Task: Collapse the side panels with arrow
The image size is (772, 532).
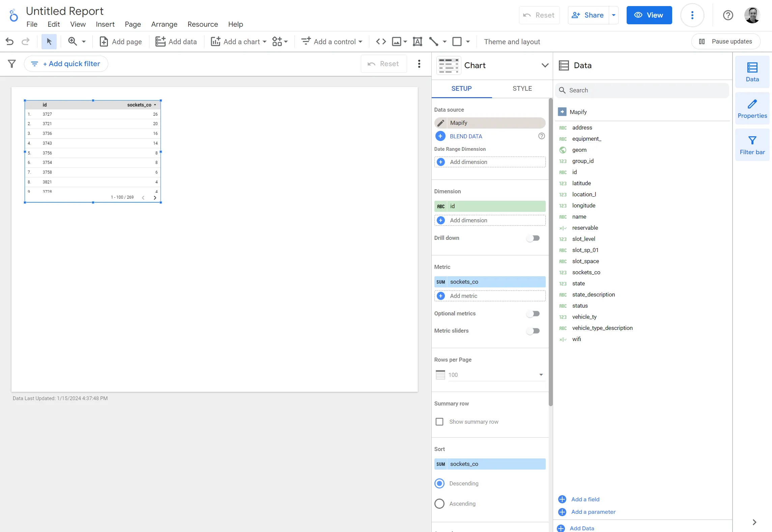Action: click(x=754, y=522)
